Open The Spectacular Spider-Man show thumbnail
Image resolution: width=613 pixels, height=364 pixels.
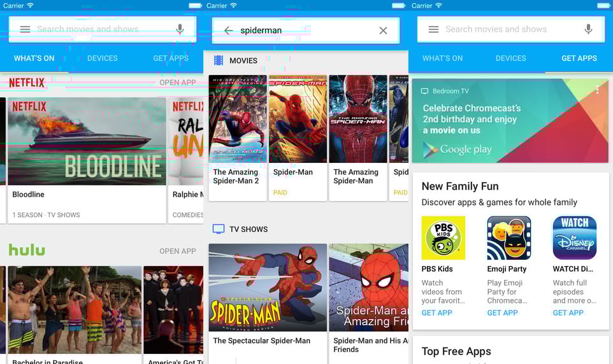click(268, 288)
